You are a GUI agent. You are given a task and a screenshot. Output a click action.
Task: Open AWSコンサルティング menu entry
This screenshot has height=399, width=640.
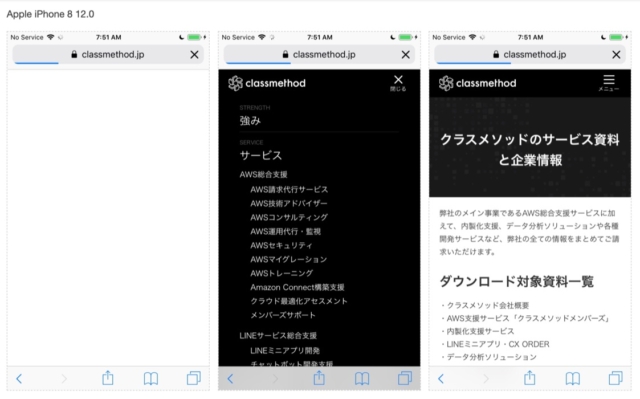[289, 217]
